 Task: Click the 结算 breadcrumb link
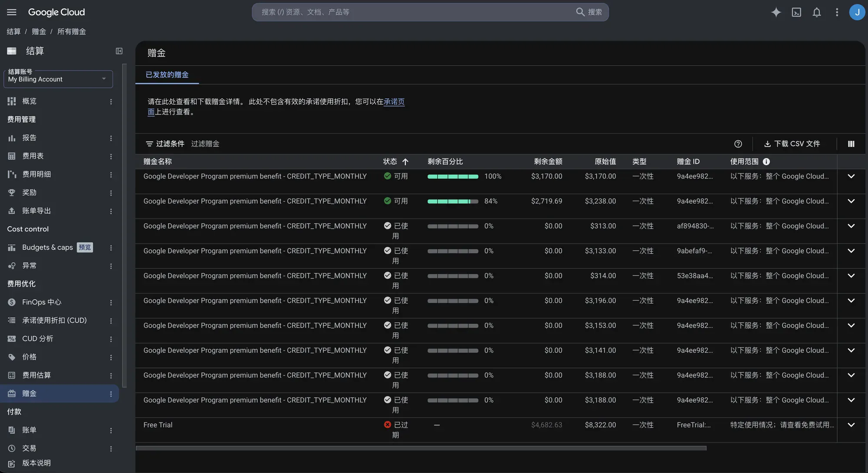(x=13, y=32)
